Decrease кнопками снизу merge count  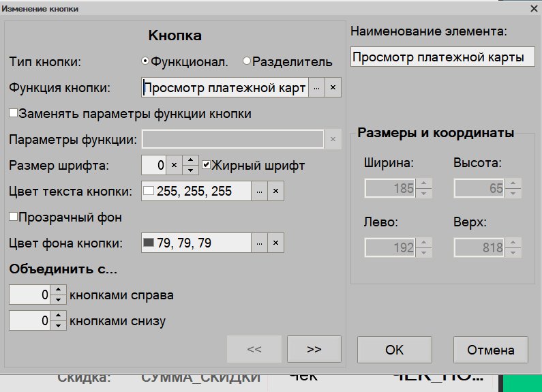click(x=59, y=325)
